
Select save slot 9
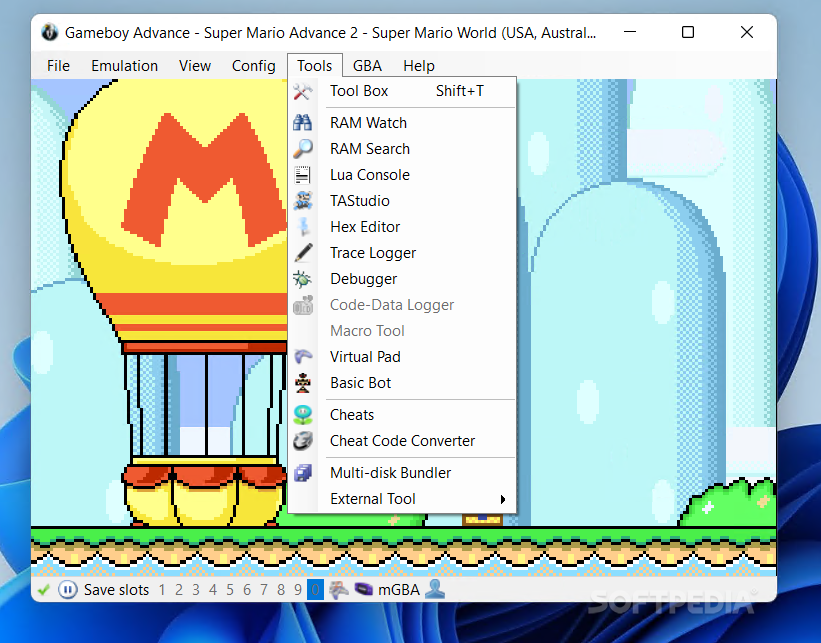pos(298,590)
